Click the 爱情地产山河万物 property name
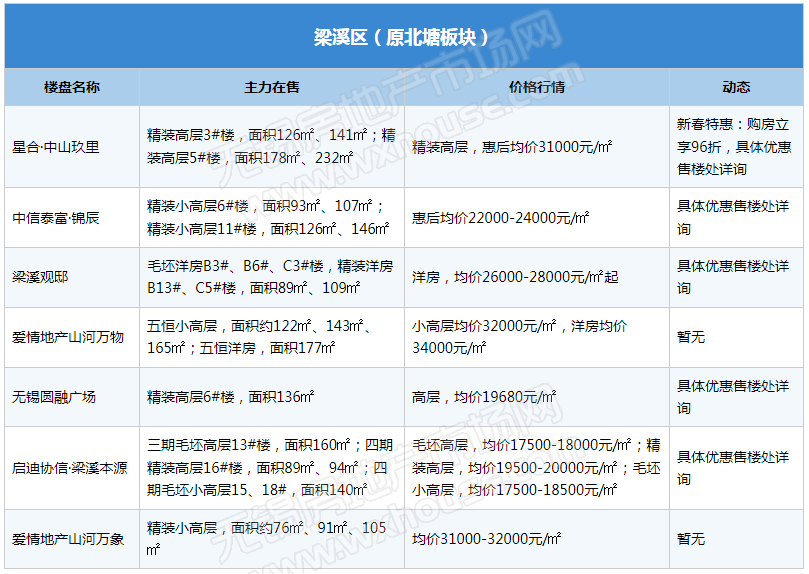The height and width of the screenshot is (574, 809). coord(68,337)
